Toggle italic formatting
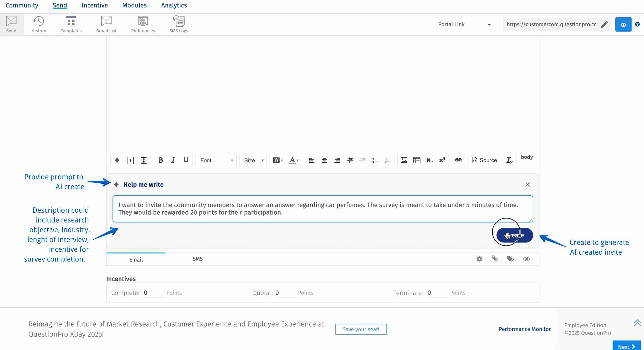 pos(173,160)
